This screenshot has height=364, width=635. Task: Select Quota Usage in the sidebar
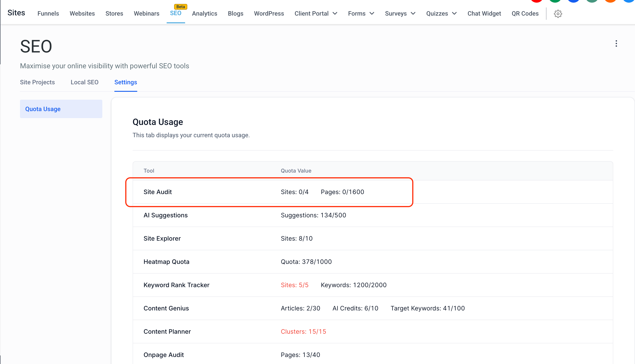tap(43, 109)
